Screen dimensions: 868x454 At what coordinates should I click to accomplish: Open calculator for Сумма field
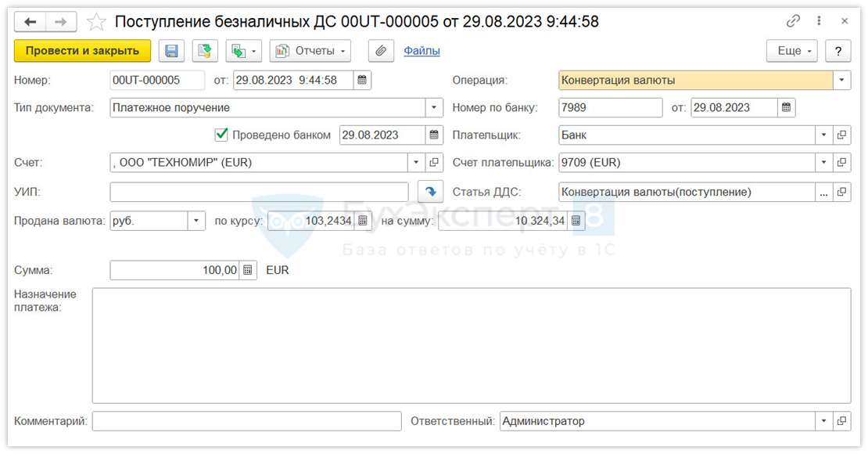pyautogui.click(x=248, y=270)
